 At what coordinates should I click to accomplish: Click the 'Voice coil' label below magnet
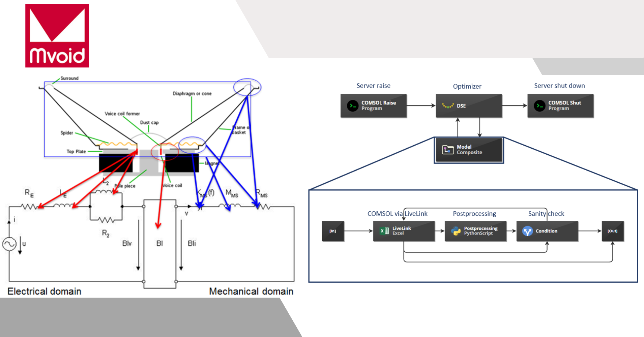coord(172,185)
